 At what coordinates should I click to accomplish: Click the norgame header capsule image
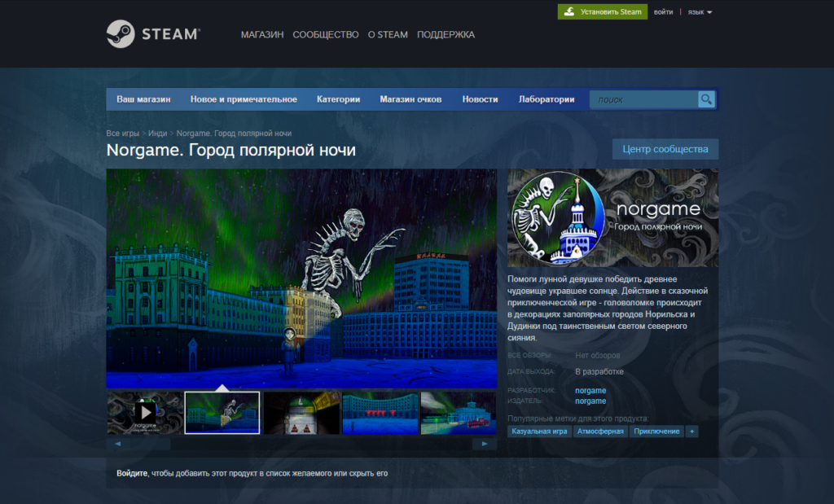pyautogui.click(x=612, y=218)
